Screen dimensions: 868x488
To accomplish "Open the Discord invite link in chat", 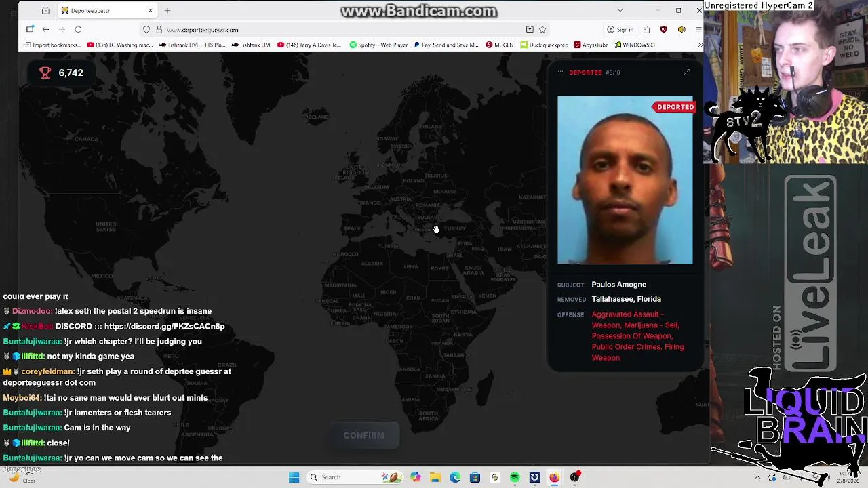I will pos(164,326).
